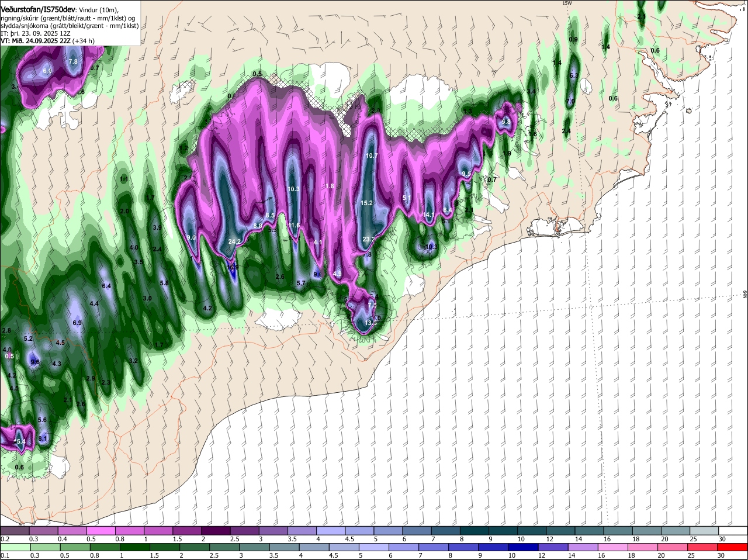This screenshot has width=748, height=560.
Task: Click the 9.6 precipitation value on the map
Action: click(35, 362)
